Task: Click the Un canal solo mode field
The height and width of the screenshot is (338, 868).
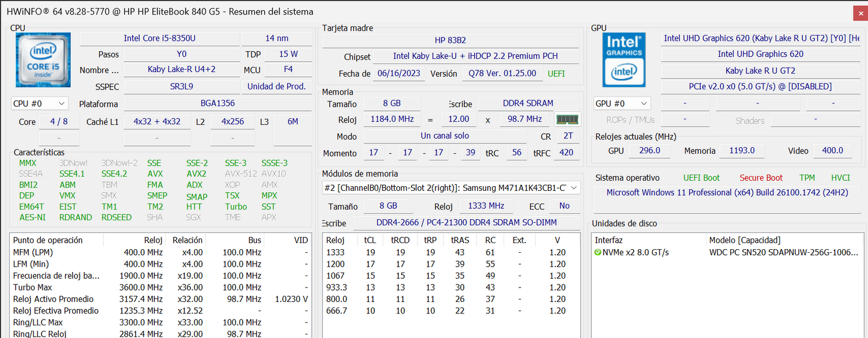Action: [x=445, y=136]
